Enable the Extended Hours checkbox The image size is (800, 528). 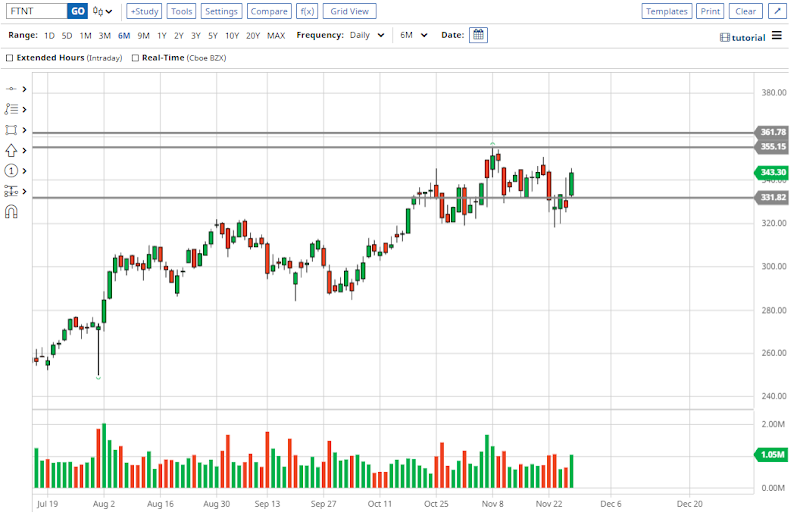(10, 58)
